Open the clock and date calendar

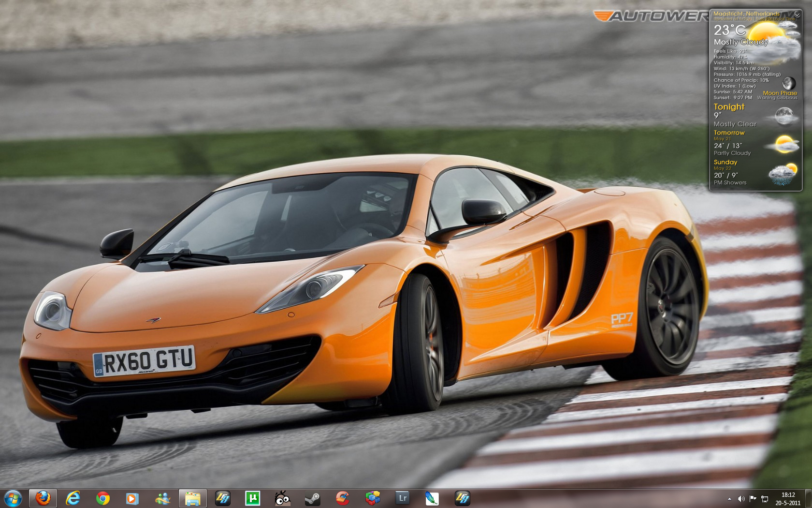788,498
